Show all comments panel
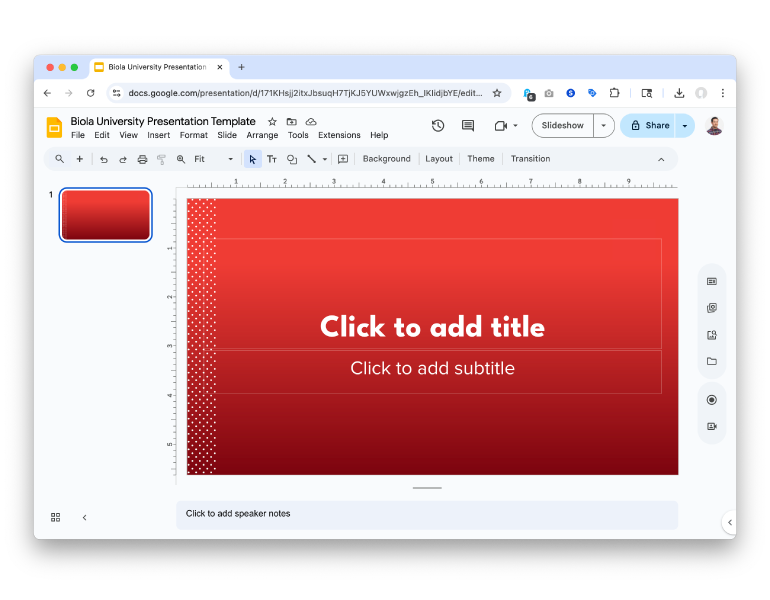This screenshot has width=770, height=600. click(x=468, y=126)
